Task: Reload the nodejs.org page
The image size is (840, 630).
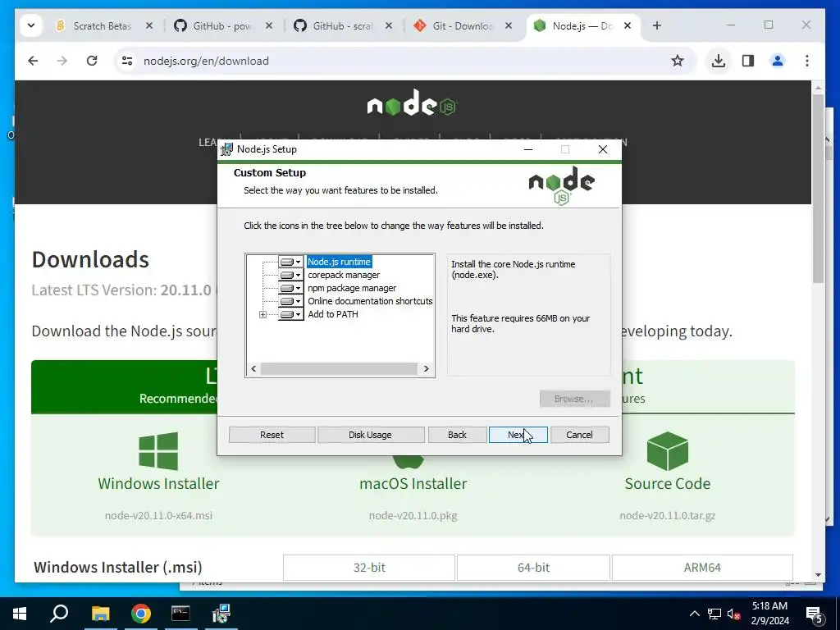Action: tap(92, 61)
